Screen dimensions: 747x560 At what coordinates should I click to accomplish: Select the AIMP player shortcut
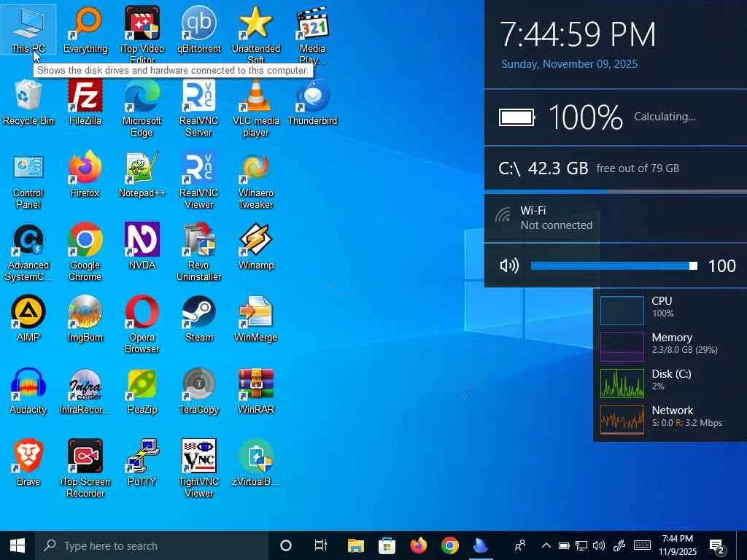(x=28, y=319)
